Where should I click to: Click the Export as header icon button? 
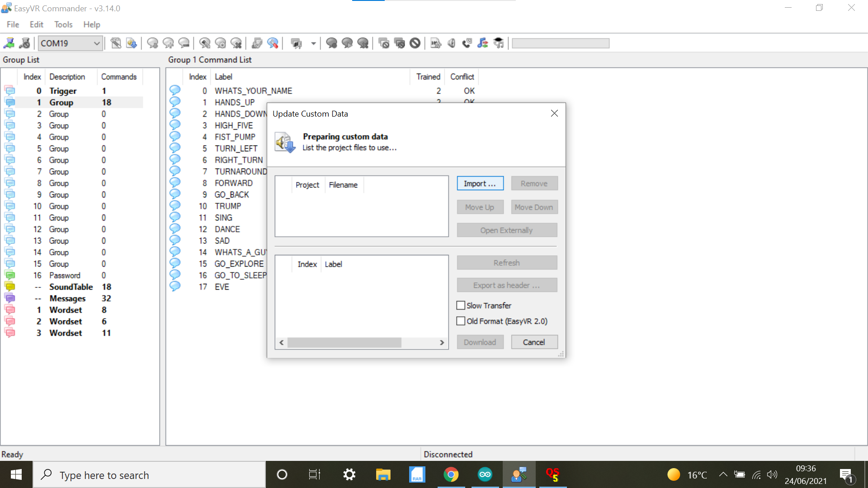click(x=506, y=285)
